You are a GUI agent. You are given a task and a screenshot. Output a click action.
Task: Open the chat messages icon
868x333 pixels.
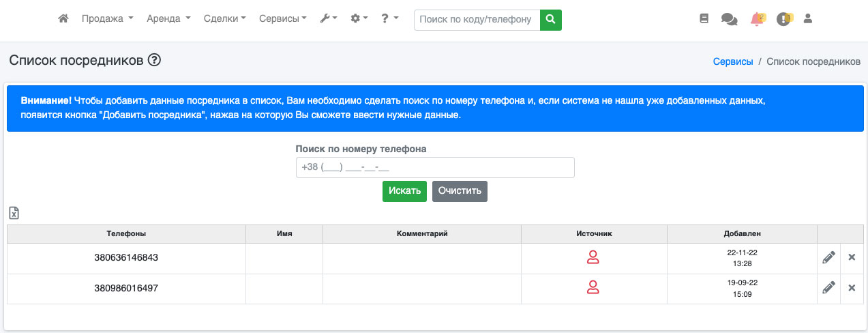729,19
